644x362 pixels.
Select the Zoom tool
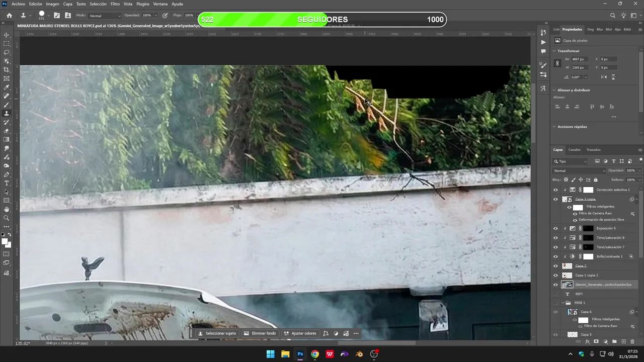coord(7,218)
